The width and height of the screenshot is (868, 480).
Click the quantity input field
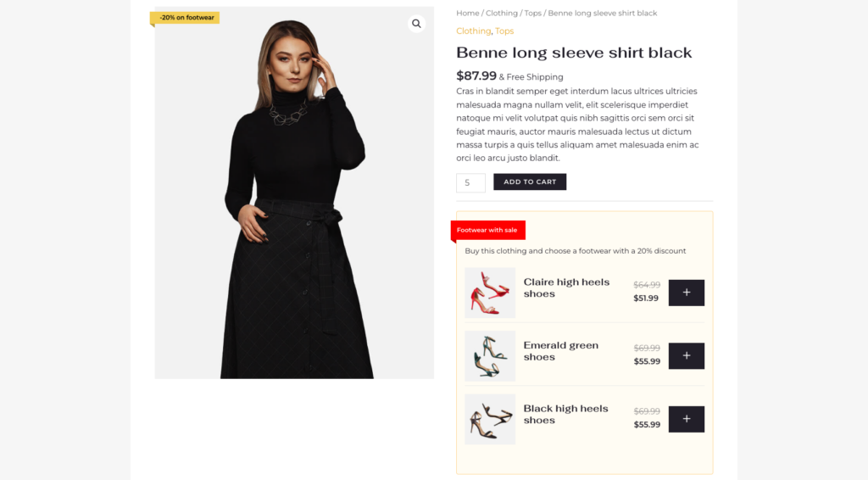[x=470, y=182]
